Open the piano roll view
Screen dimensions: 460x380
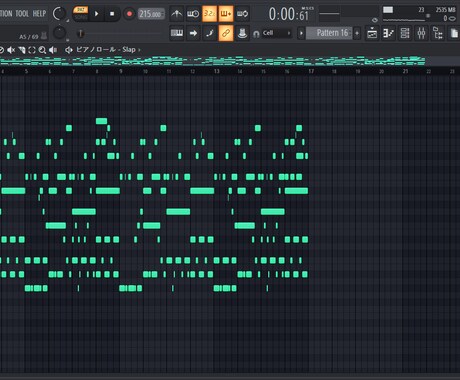[388, 33]
